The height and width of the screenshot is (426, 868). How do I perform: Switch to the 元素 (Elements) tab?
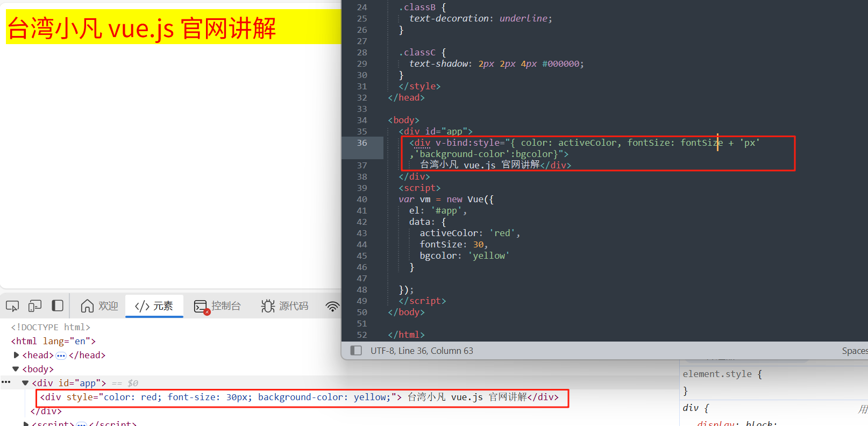point(154,306)
